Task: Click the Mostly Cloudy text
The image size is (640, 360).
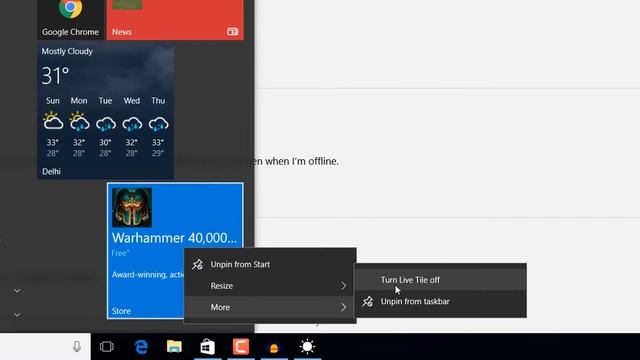Action: pyautogui.click(x=67, y=51)
